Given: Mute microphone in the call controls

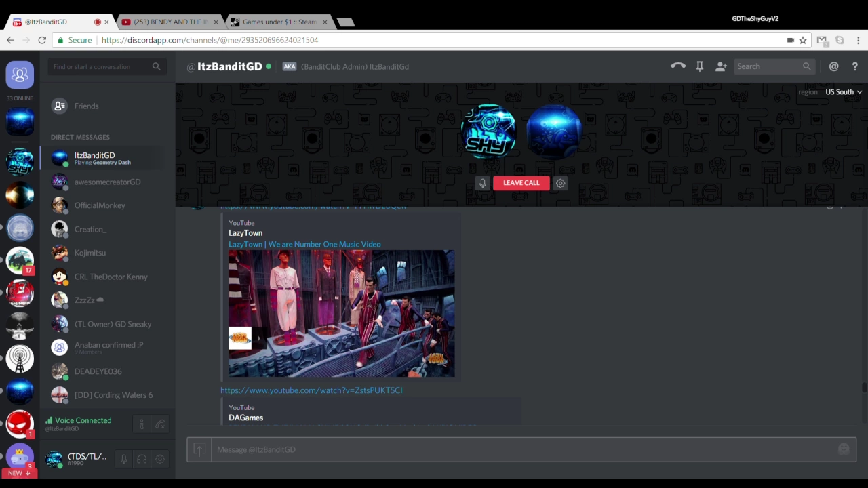Looking at the screenshot, I should (x=482, y=183).
